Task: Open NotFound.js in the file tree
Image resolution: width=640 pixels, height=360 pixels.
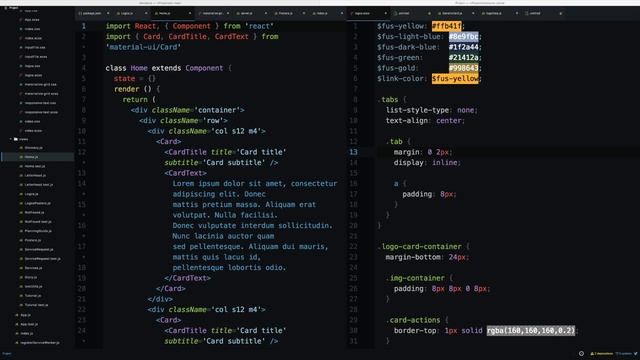Action: 34,212
